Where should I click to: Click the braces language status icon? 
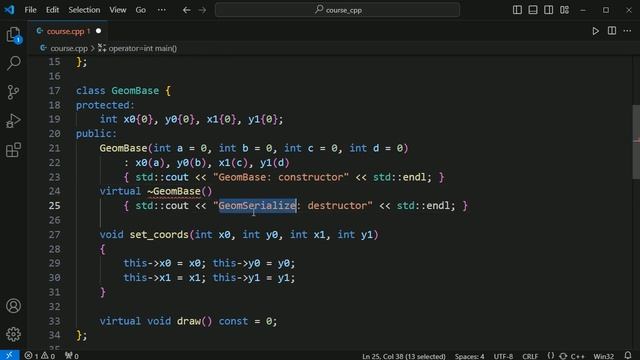(551, 356)
